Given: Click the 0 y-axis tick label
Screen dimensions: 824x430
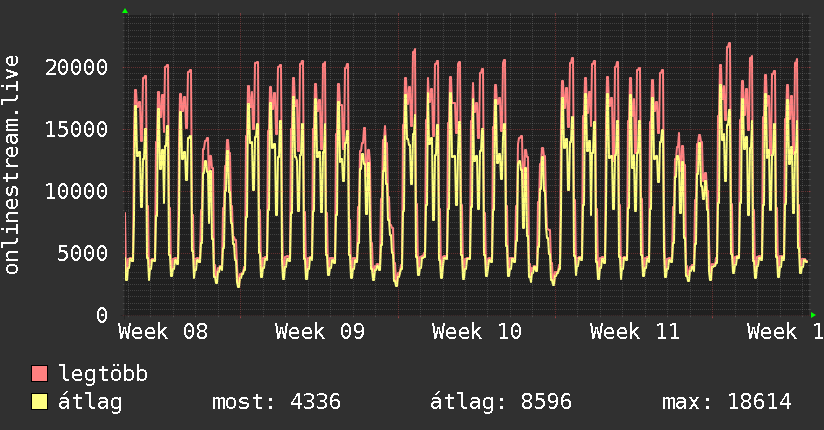Looking at the screenshot, I should (x=102, y=315).
